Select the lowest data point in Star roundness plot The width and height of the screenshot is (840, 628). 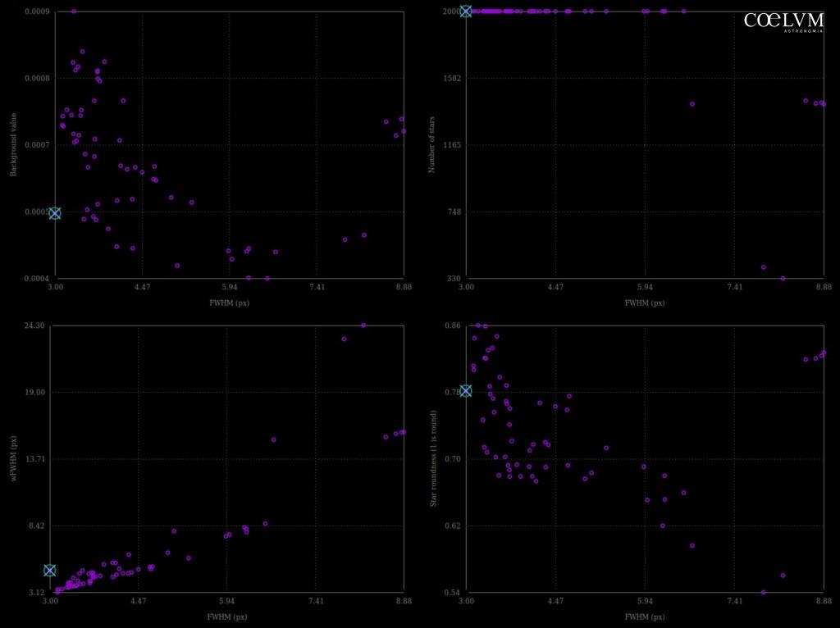click(763, 592)
